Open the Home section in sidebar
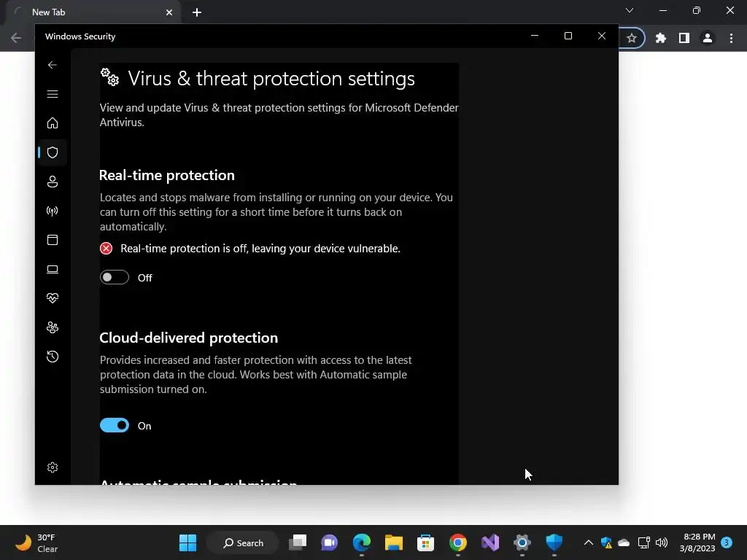The width and height of the screenshot is (747, 560). click(53, 123)
